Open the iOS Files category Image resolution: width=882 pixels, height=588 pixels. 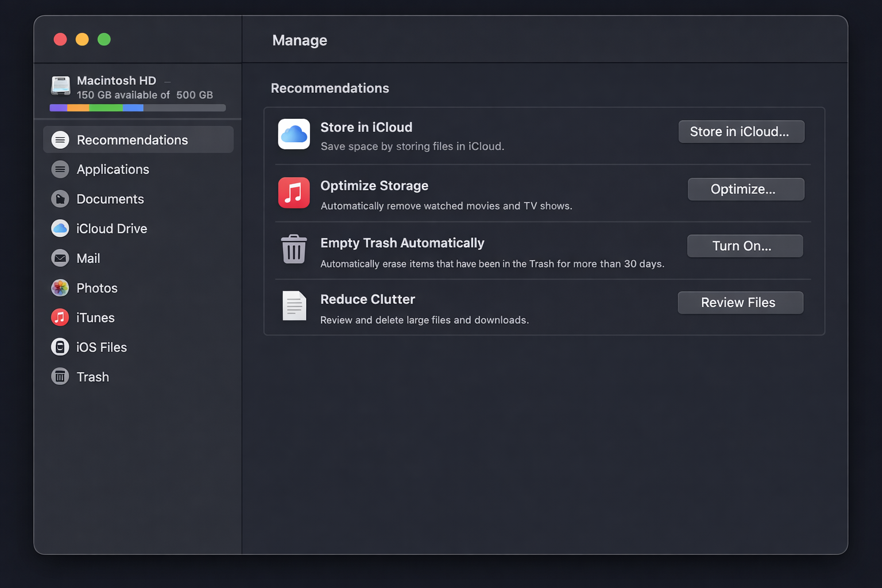[138, 347]
